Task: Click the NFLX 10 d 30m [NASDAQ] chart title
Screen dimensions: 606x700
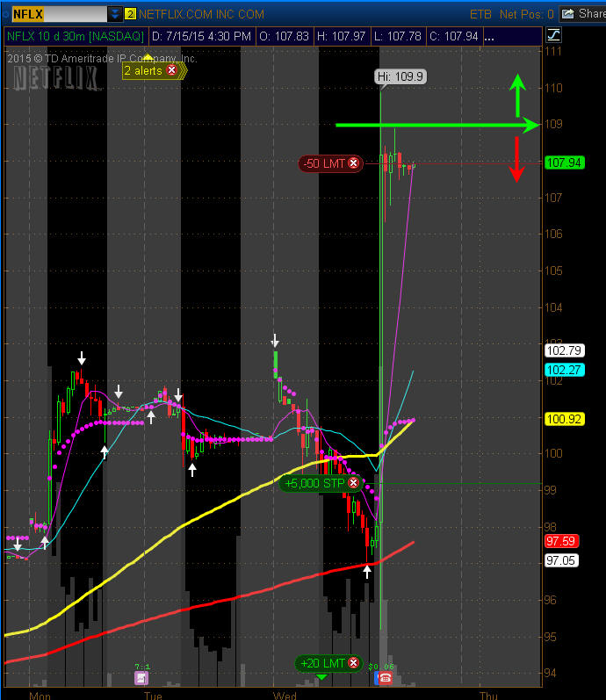Action: click(76, 36)
